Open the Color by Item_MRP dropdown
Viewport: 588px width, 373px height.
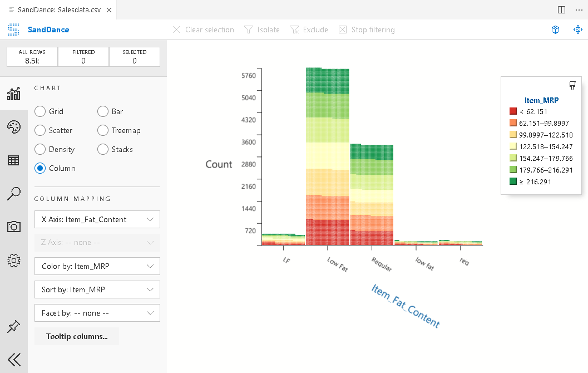click(x=97, y=266)
